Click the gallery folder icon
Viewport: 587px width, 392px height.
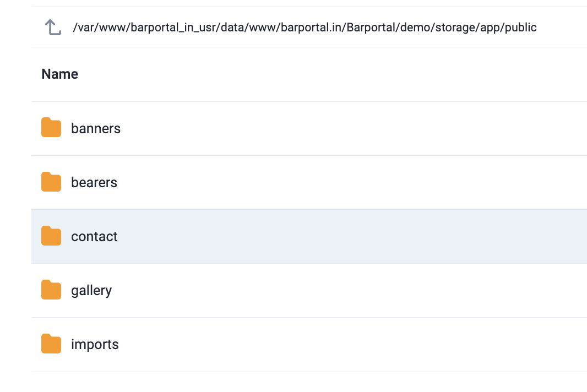pyautogui.click(x=51, y=290)
